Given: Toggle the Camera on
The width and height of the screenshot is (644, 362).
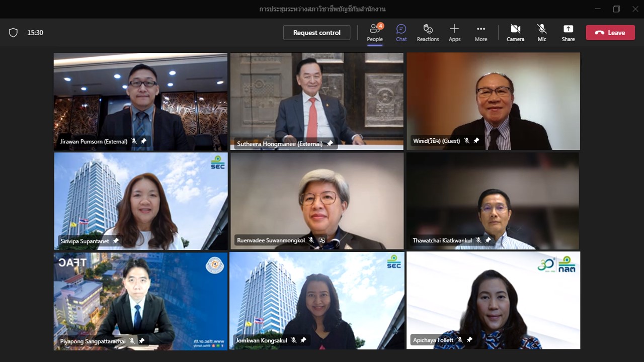Looking at the screenshot, I should click(515, 33).
